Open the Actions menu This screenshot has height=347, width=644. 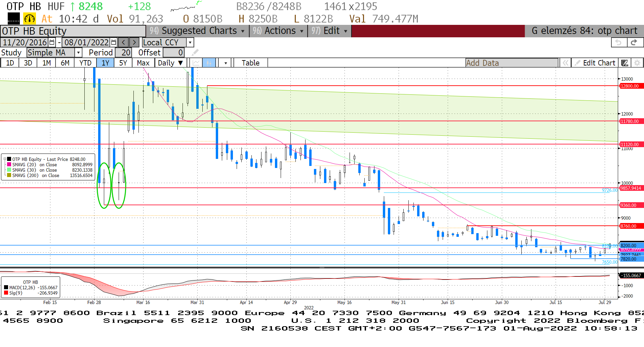click(x=278, y=31)
